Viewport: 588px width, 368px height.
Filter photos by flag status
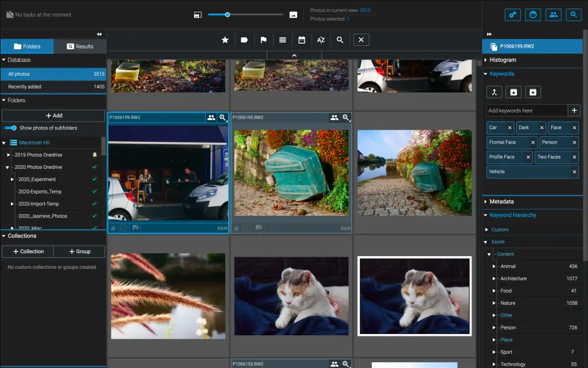tap(264, 40)
